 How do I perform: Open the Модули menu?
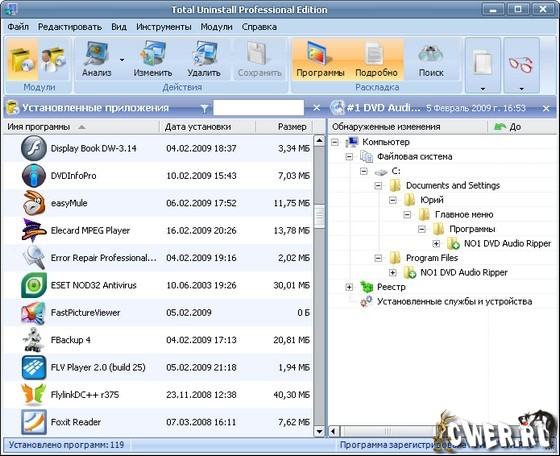216,27
